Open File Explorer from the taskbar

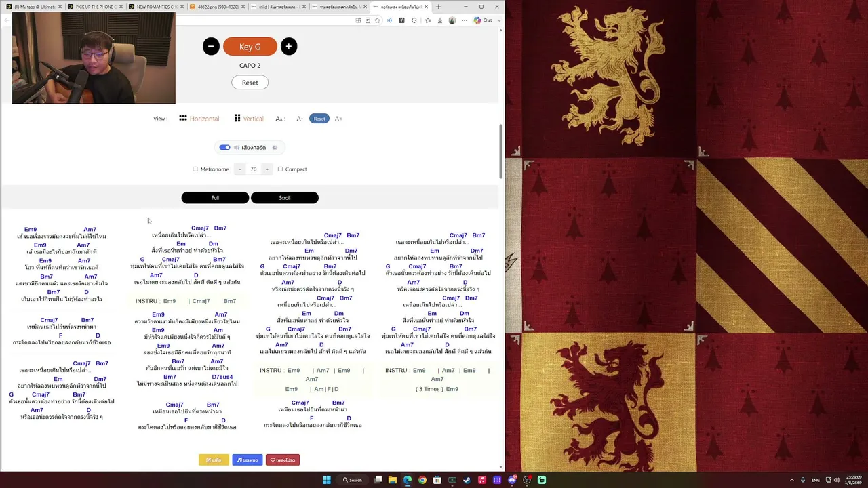click(392, 480)
